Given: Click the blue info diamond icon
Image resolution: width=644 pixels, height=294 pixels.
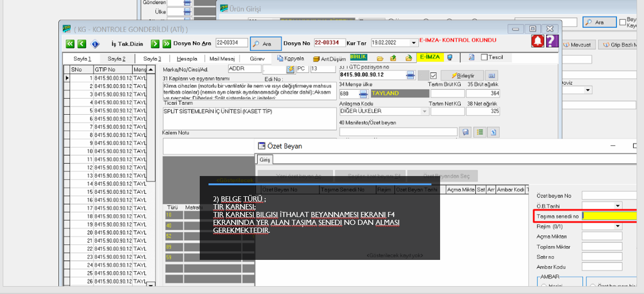Looking at the screenshot, I should [x=95, y=44].
